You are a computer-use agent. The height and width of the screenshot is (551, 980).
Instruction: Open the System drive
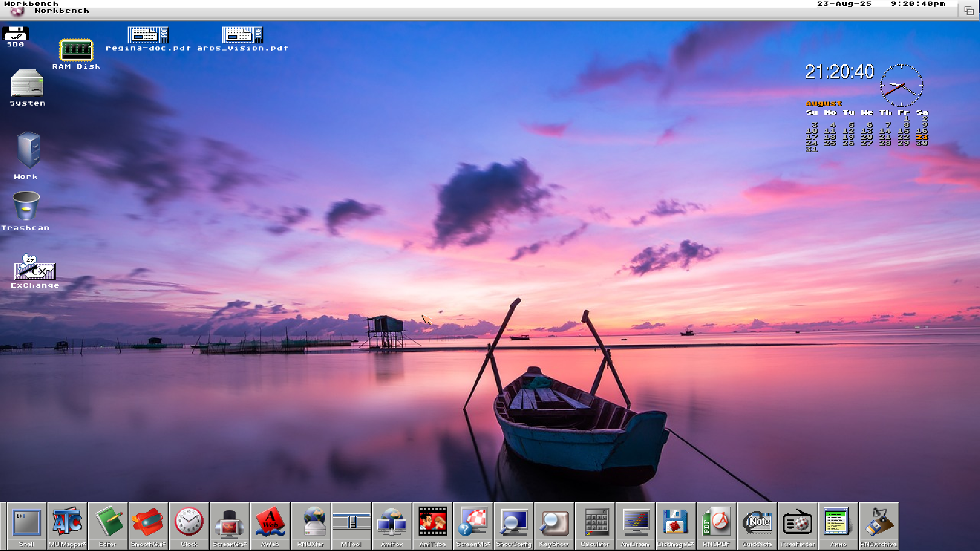click(x=27, y=86)
